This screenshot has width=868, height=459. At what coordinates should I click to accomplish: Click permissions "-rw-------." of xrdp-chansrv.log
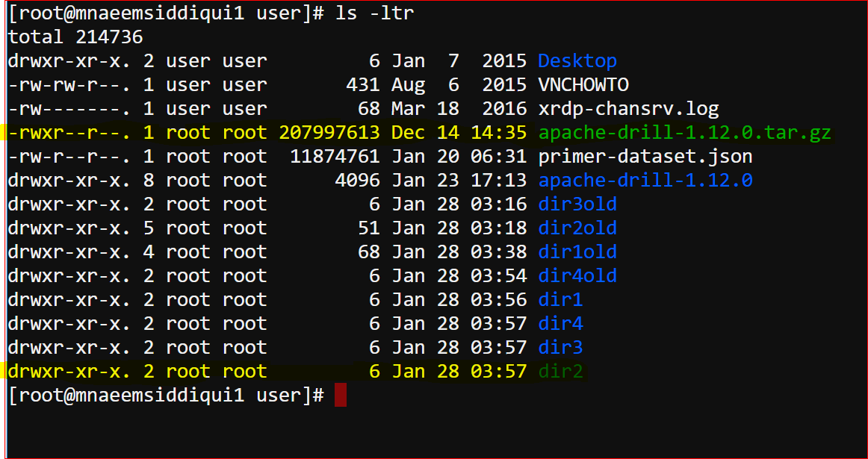click(x=69, y=108)
